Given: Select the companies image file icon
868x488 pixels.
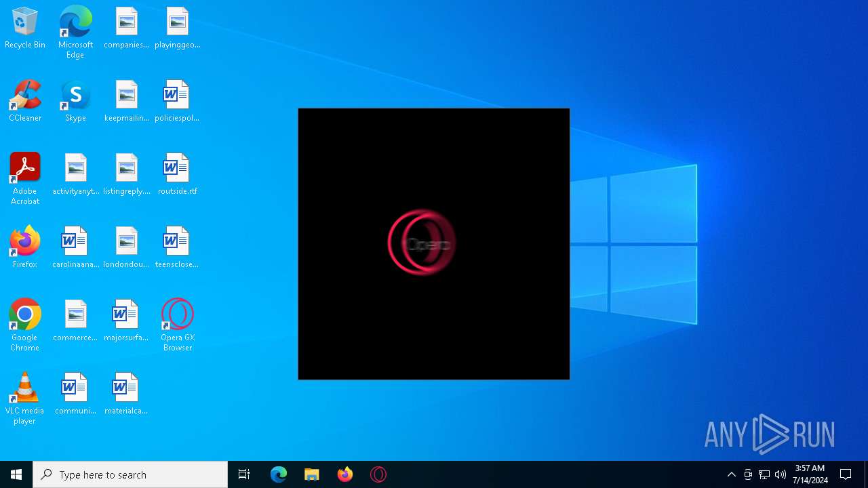Looking at the screenshot, I should (126, 28).
